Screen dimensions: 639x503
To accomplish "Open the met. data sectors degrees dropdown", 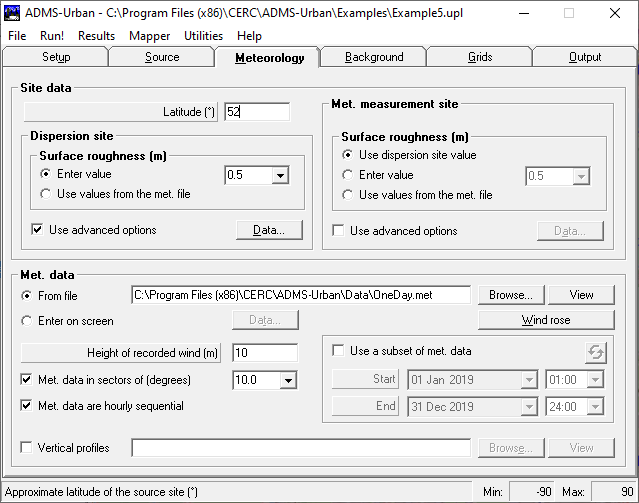I will [287, 380].
